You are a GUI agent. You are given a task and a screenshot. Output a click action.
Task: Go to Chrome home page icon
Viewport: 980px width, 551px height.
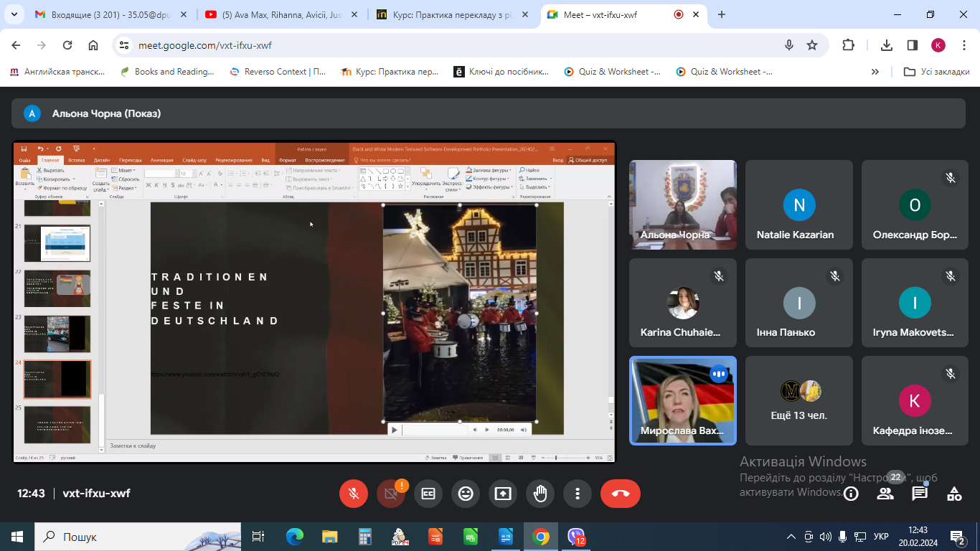(x=93, y=45)
